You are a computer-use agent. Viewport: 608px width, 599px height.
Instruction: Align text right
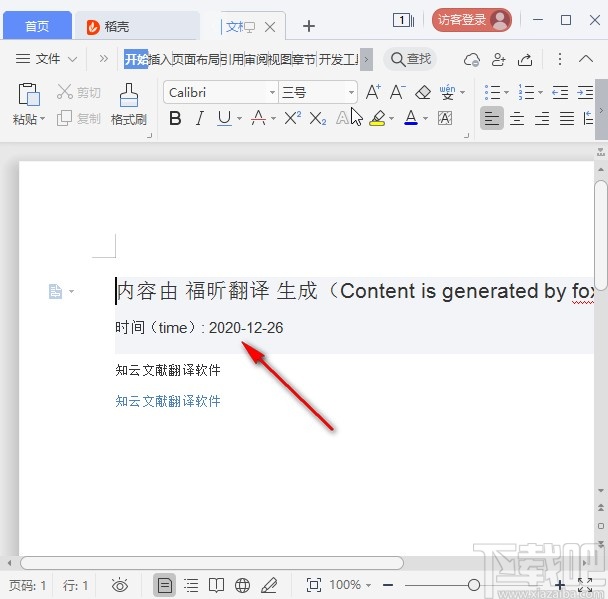tap(542, 118)
